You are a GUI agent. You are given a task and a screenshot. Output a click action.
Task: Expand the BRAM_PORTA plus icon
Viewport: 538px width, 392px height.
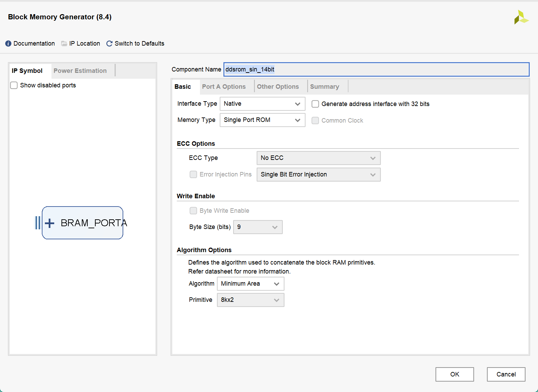coord(50,223)
